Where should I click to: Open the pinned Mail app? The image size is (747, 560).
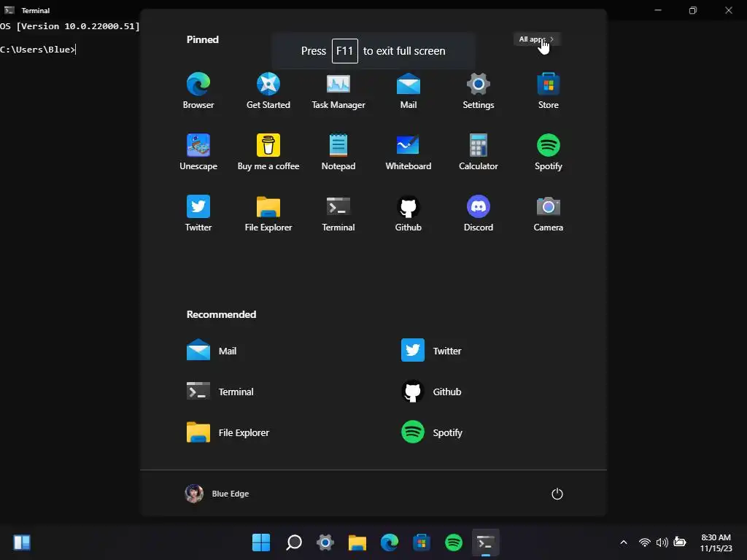(x=409, y=91)
